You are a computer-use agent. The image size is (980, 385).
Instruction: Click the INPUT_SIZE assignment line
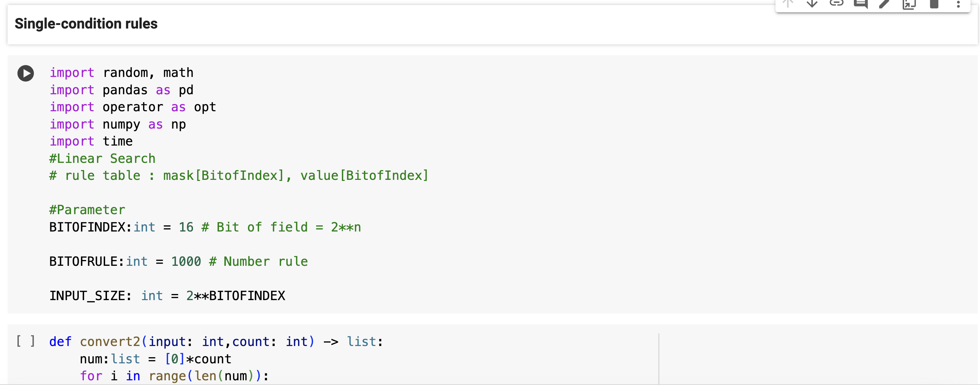[167, 296]
